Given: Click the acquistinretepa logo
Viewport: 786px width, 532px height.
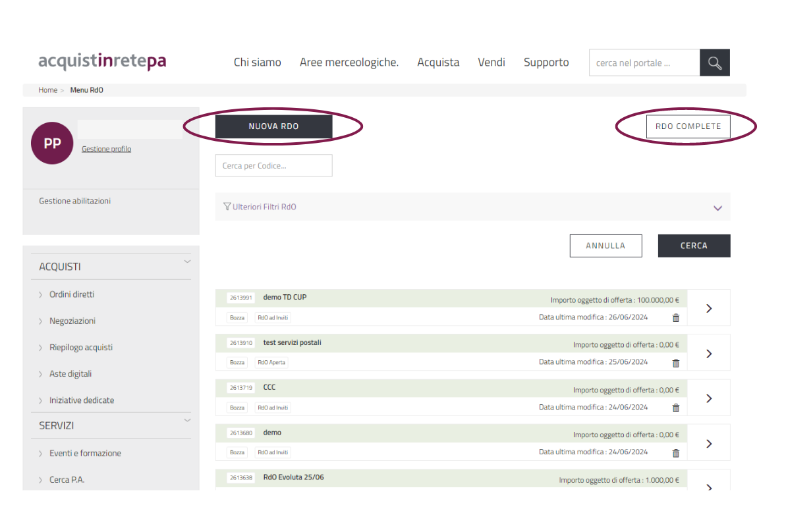Looking at the screenshot, I should [102, 62].
